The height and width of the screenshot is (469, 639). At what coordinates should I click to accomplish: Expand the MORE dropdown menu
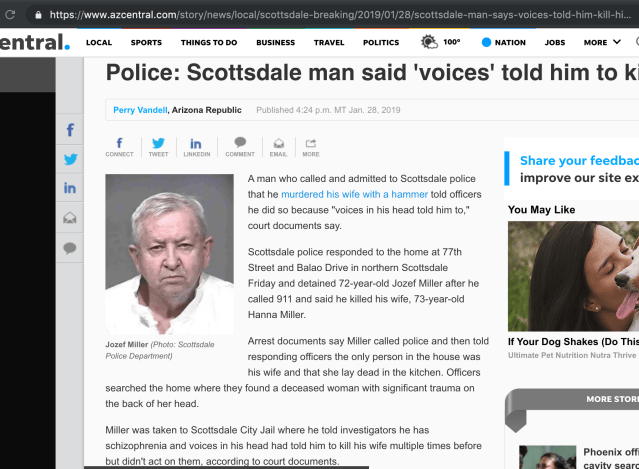tap(602, 42)
